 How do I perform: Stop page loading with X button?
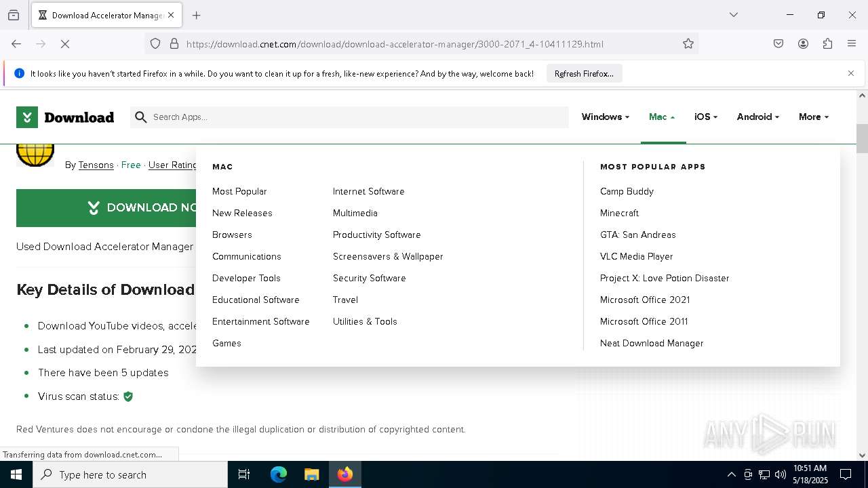[x=65, y=44]
